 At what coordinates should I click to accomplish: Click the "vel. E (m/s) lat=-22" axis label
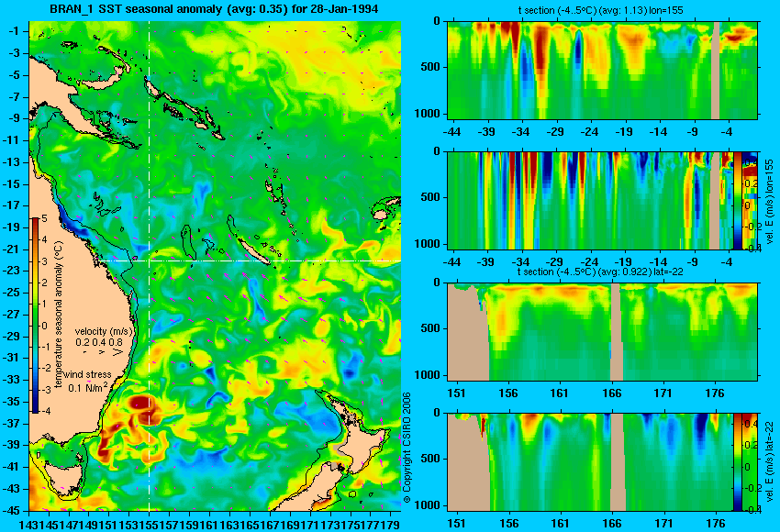click(770, 462)
